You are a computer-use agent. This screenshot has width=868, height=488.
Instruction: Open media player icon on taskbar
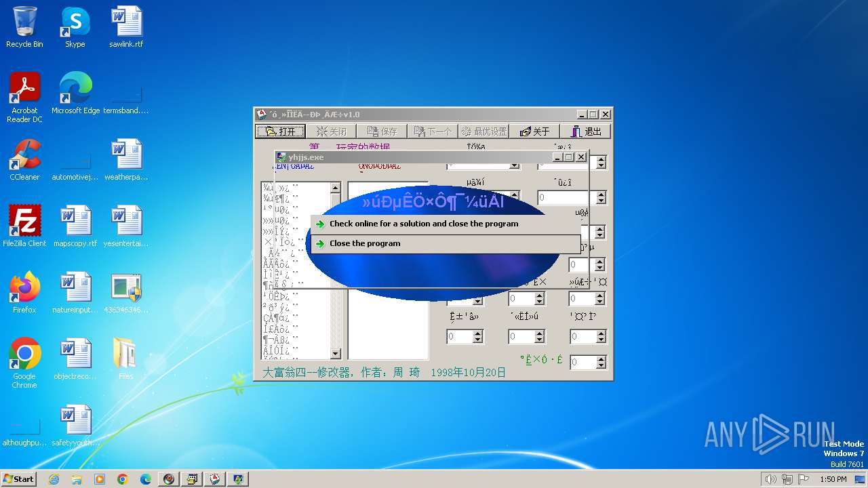click(100, 479)
